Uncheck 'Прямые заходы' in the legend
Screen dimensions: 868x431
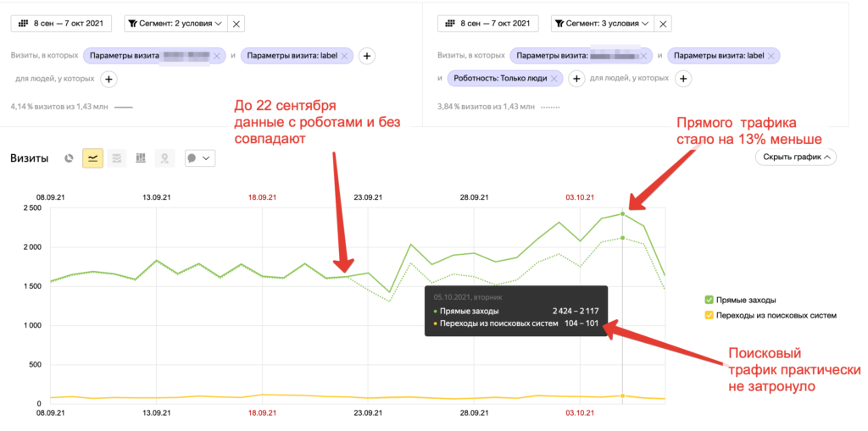pos(709,300)
